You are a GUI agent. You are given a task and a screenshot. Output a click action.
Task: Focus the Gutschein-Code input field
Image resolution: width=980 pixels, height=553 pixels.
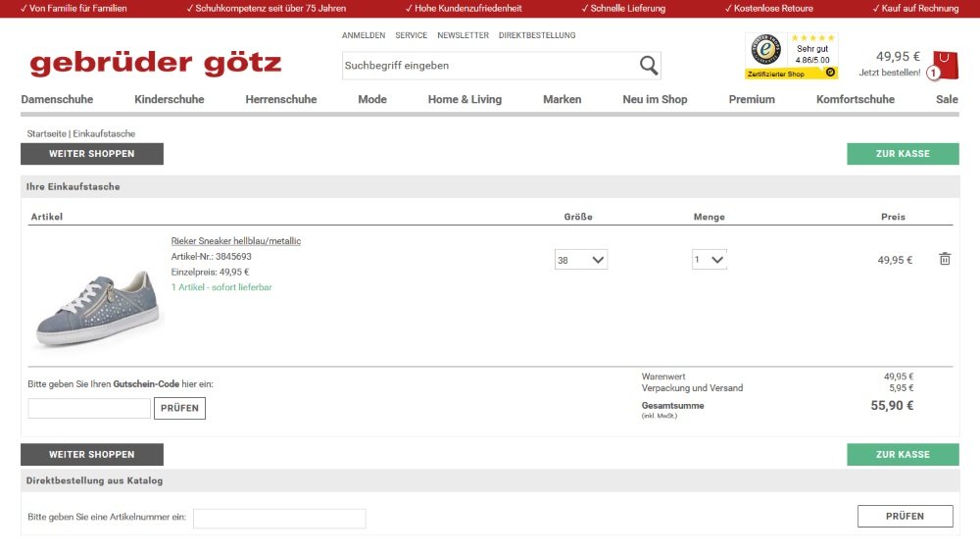click(x=89, y=408)
